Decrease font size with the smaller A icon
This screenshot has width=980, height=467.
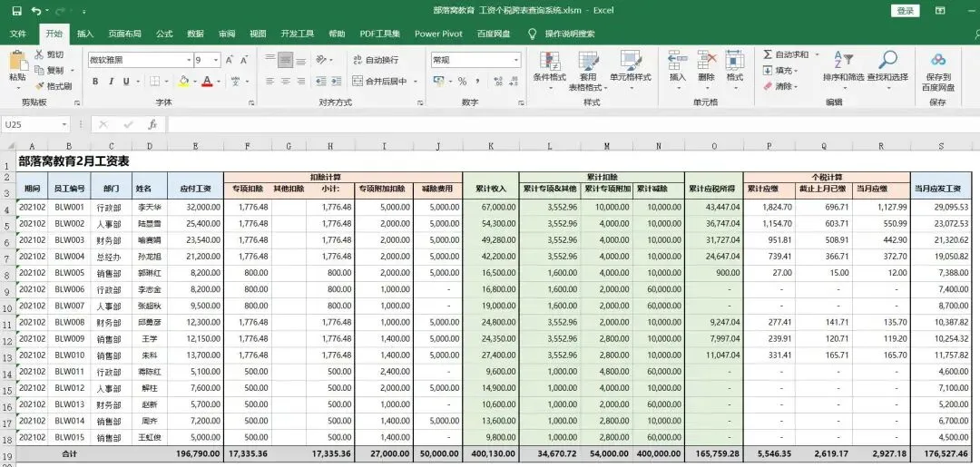pyautogui.click(x=244, y=61)
